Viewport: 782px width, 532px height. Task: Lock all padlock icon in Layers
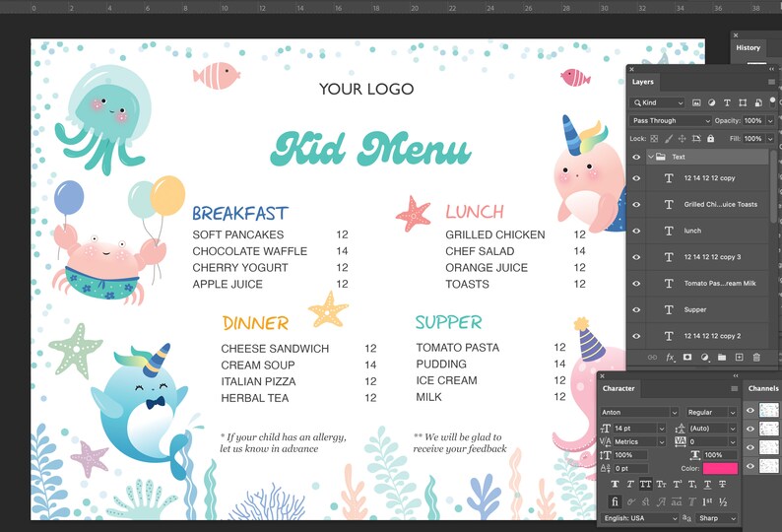click(711, 139)
